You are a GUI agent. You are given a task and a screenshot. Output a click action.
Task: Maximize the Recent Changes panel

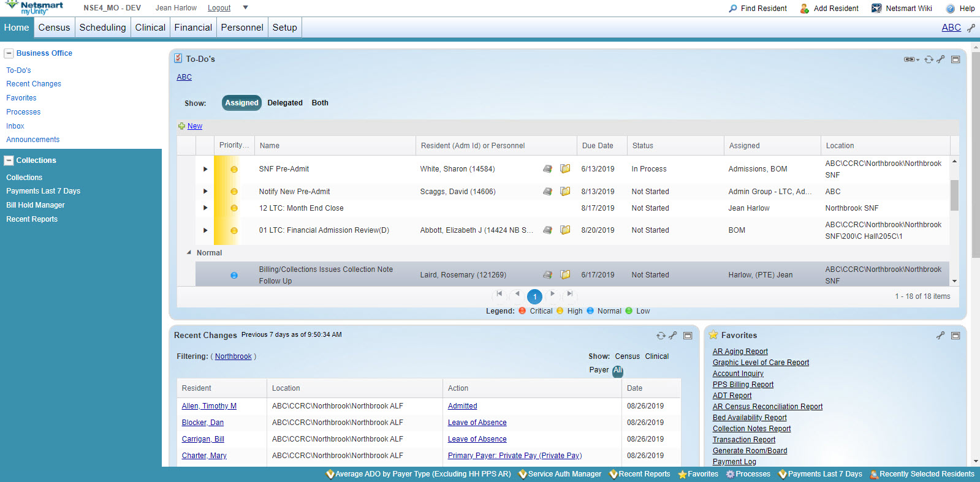[x=688, y=336]
